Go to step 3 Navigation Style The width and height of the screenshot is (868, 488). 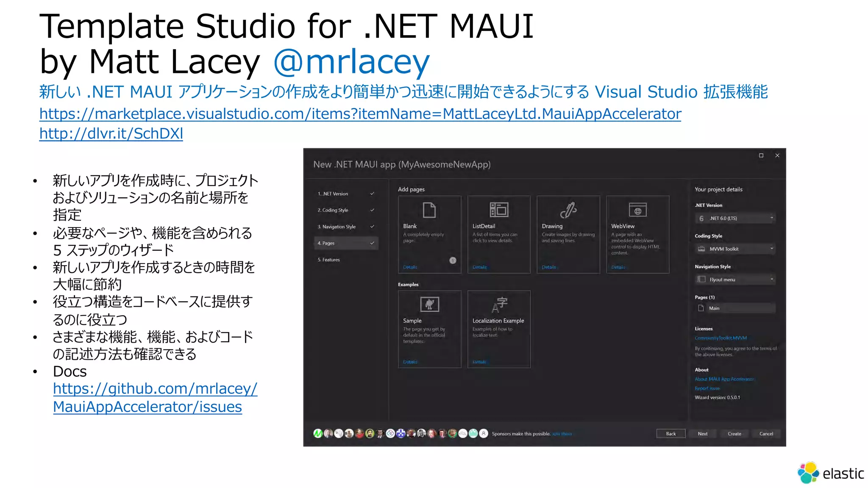(346, 227)
